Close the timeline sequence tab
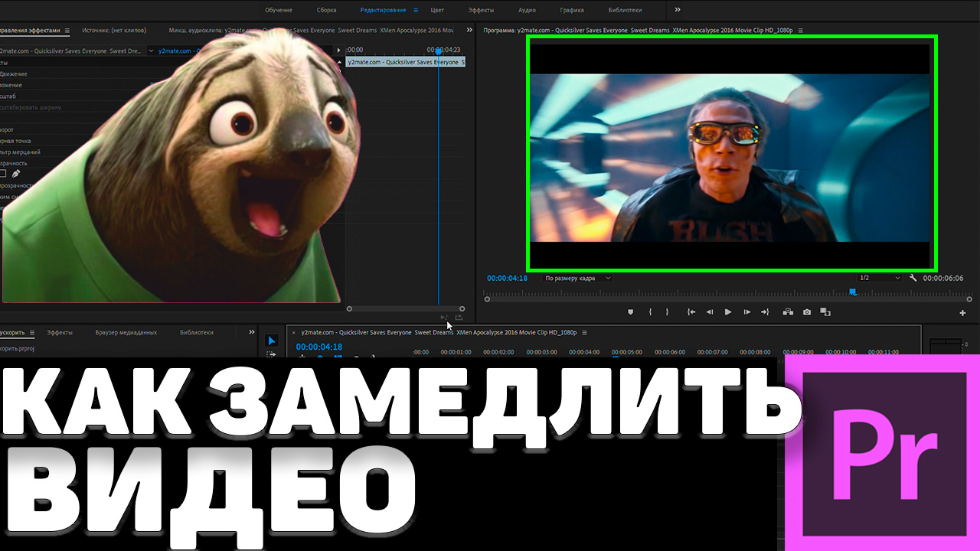The height and width of the screenshot is (551, 980). [x=293, y=333]
